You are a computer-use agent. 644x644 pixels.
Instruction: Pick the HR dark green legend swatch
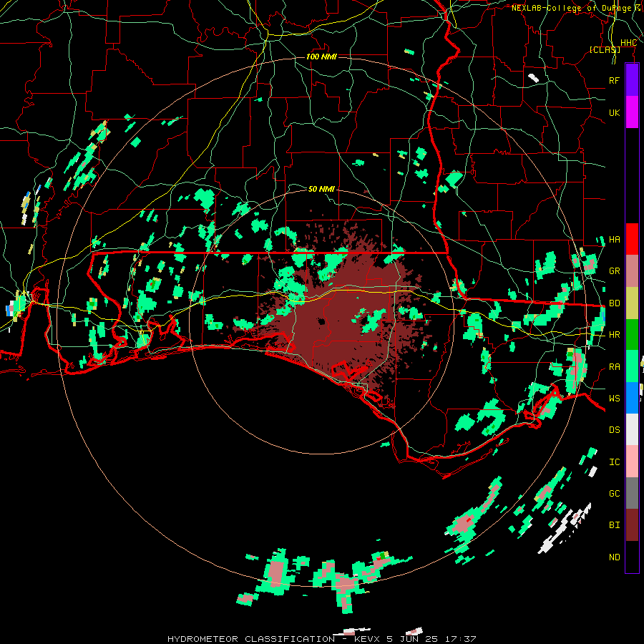632,335
